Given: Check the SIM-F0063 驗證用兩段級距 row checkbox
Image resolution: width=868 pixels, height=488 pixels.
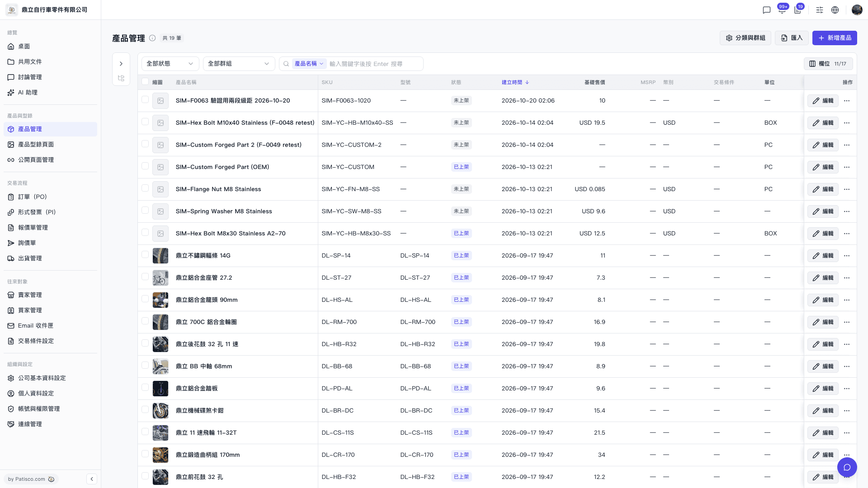Looking at the screenshot, I should pos(145,99).
